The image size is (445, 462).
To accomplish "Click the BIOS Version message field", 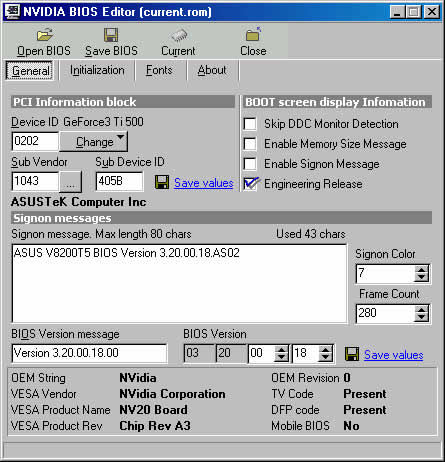I will click(x=89, y=353).
